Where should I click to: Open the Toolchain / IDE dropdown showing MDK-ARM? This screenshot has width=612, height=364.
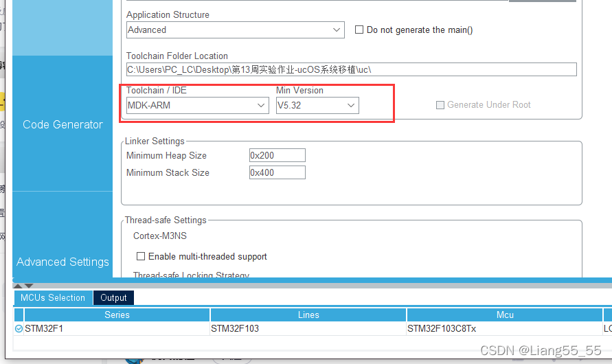pyautogui.click(x=198, y=105)
